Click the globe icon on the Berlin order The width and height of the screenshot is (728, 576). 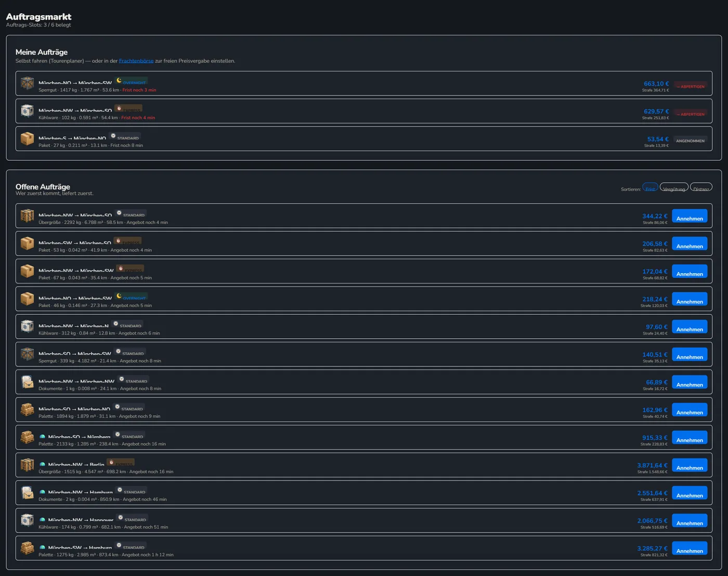(x=42, y=465)
